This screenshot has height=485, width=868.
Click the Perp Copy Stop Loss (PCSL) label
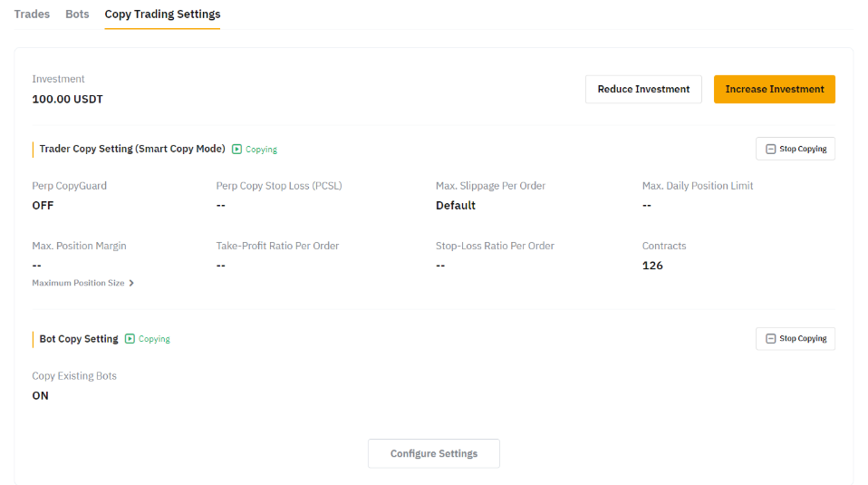coord(279,186)
